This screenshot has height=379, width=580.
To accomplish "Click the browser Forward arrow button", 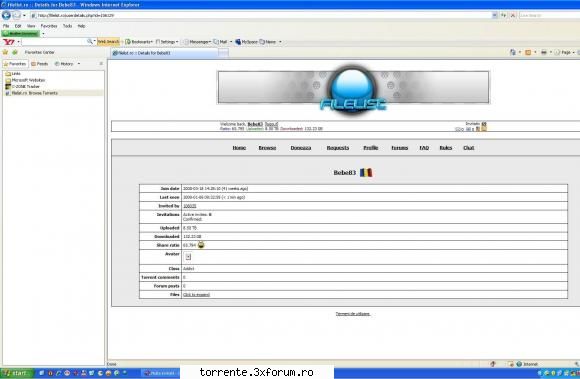I will (x=17, y=15).
